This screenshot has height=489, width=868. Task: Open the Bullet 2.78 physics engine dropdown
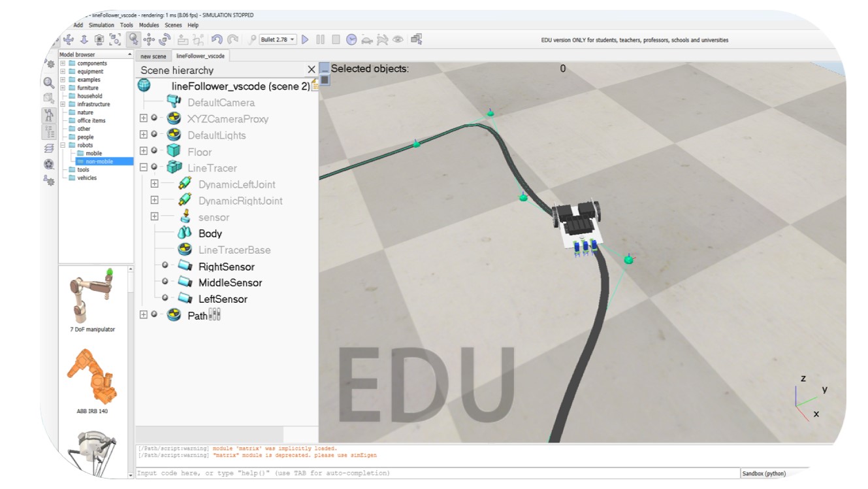[278, 40]
